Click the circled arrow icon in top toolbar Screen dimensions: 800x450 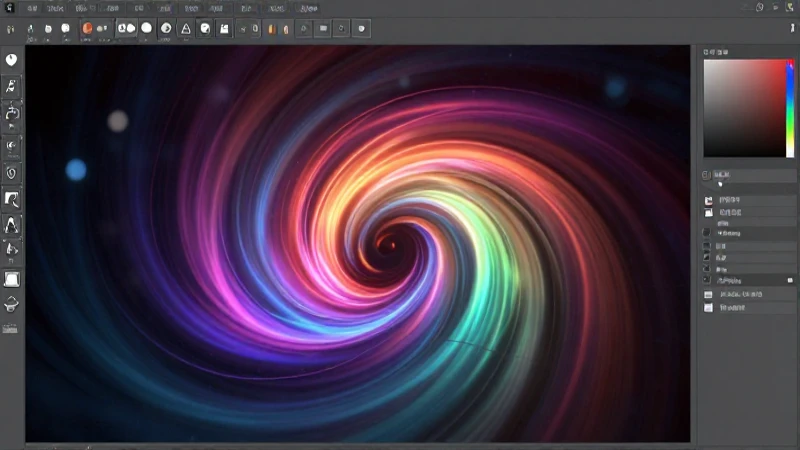(166, 29)
